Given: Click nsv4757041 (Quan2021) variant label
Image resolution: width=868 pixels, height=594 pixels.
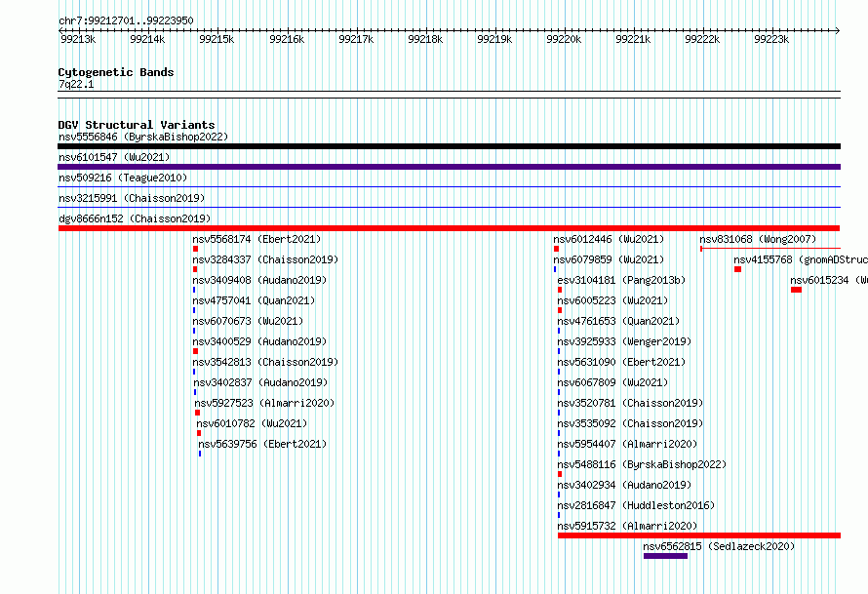Looking at the screenshot, I should [254, 300].
